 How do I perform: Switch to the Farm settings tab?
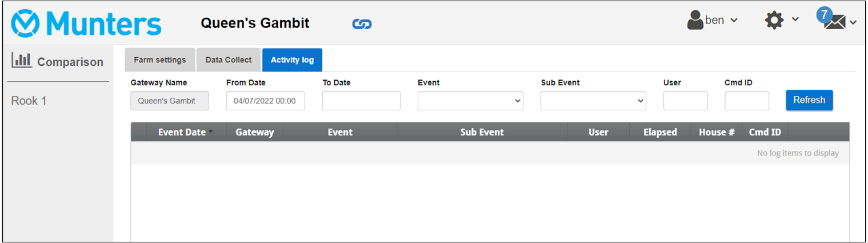point(160,60)
